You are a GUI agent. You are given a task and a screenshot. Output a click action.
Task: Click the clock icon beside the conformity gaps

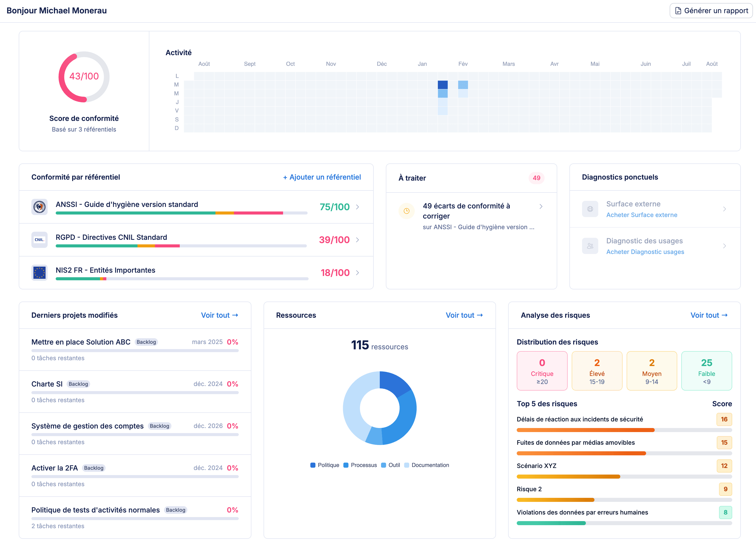pos(407,211)
